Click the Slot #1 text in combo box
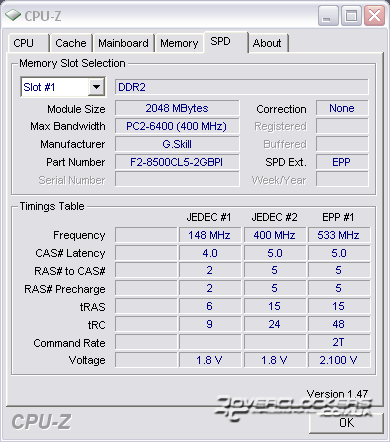 tap(39, 87)
